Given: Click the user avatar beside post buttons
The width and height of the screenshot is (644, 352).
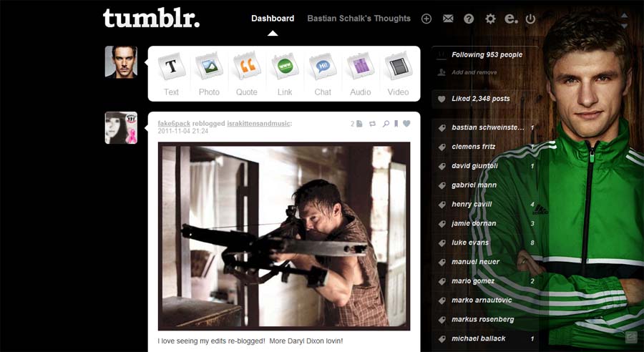Looking at the screenshot, I should (121, 62).
